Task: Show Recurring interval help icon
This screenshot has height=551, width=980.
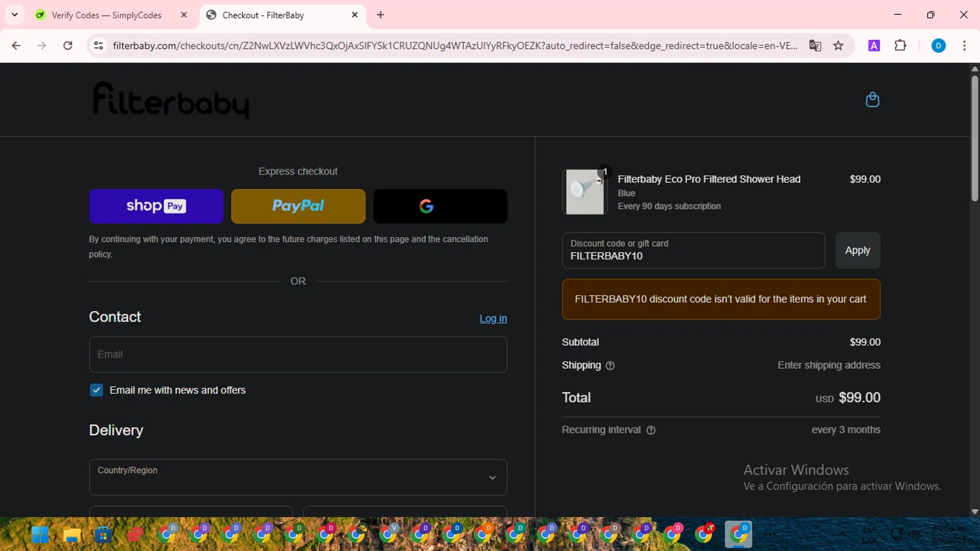Action: coord(651,430)
